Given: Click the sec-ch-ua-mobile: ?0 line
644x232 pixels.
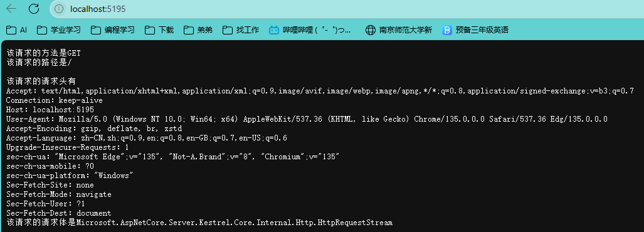Looking at the screenshot, I should 50,166.
